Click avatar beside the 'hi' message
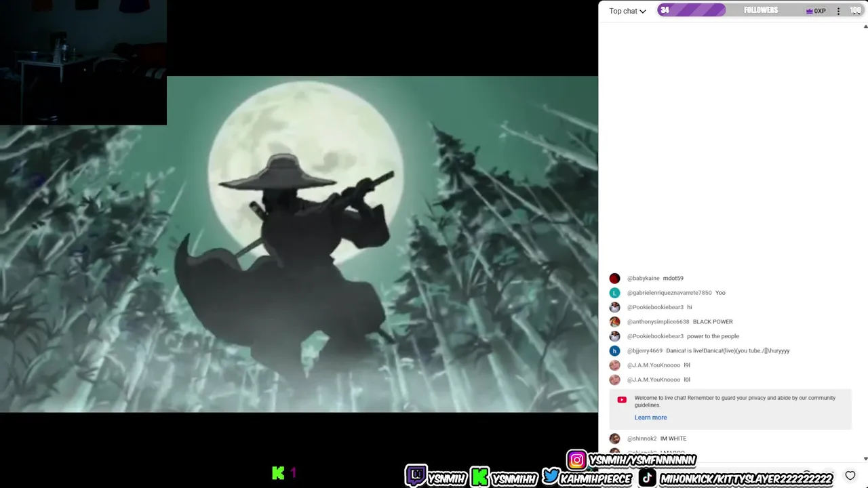Image resolution: width=868 pixels, height=488 pixels. [x=614, y=307]
